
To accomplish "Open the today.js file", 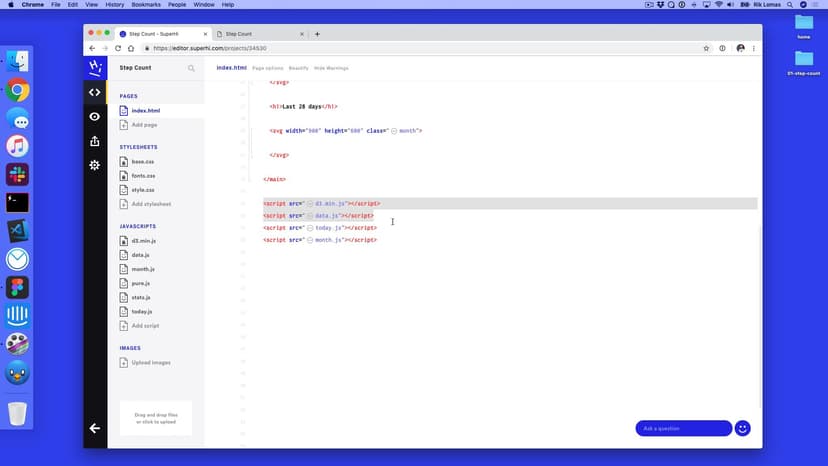I will 141,312.
